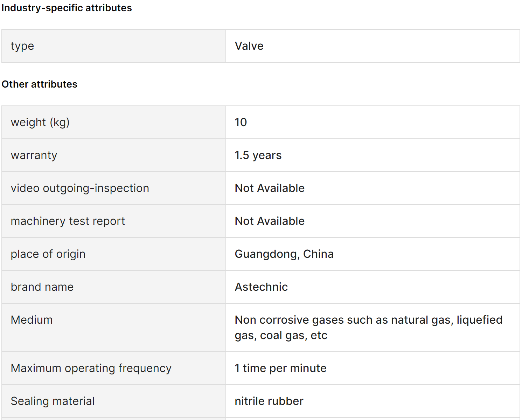
Task: Click the "weight (kg)" label cell
Action: [40, 122]
